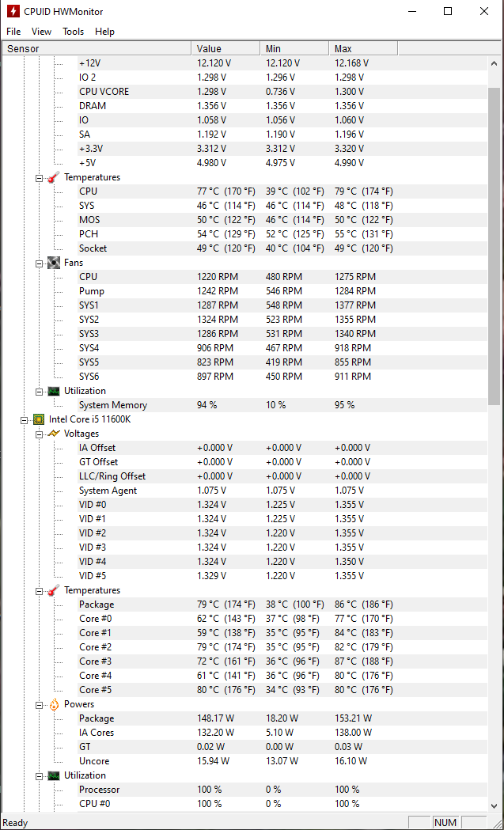Collapse the processor Voltages section
This screenshot has height=830, width=504.
[39, 434]
